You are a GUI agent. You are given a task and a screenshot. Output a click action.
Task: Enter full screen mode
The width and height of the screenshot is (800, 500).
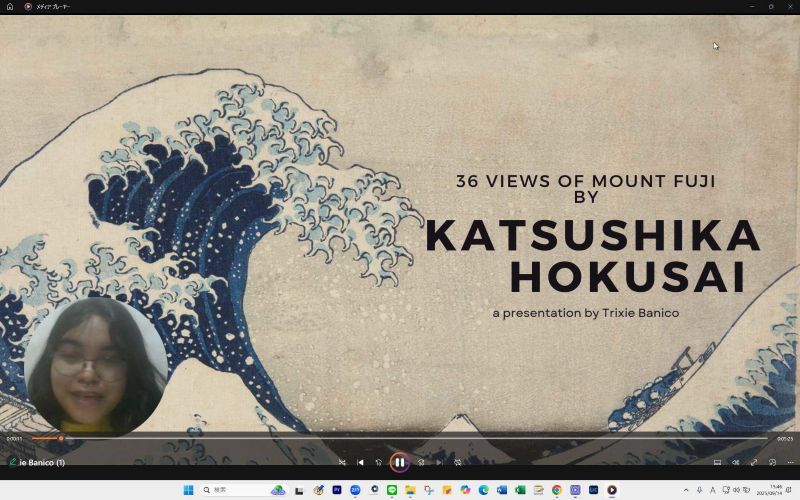point(754,462)
